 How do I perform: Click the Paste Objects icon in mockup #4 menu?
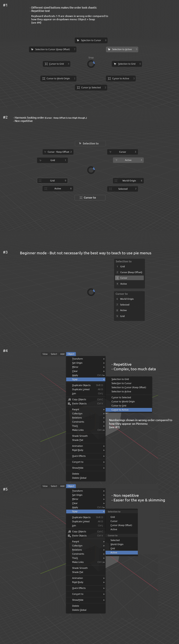69,404
